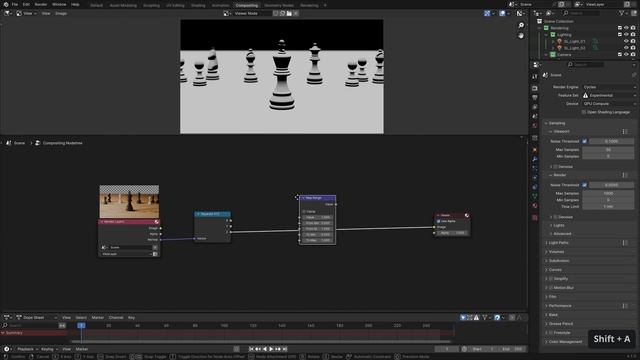Open the Help menu

(x=75, y=4)
